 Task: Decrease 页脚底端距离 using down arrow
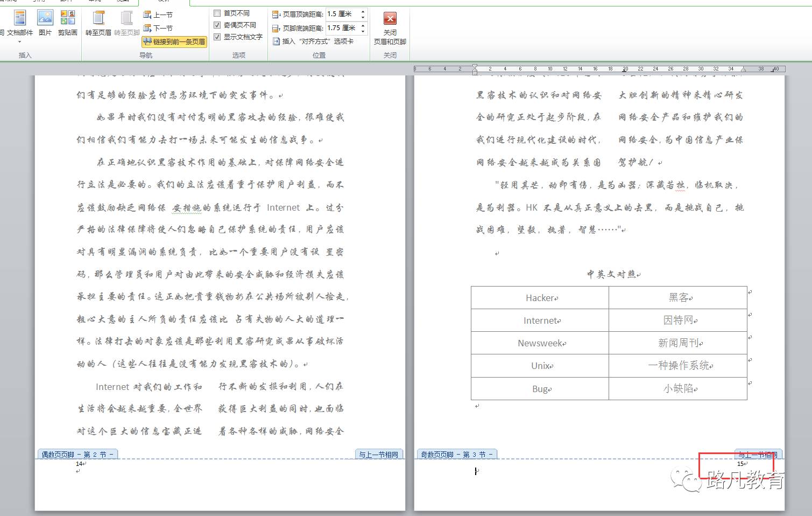point(363,30)
